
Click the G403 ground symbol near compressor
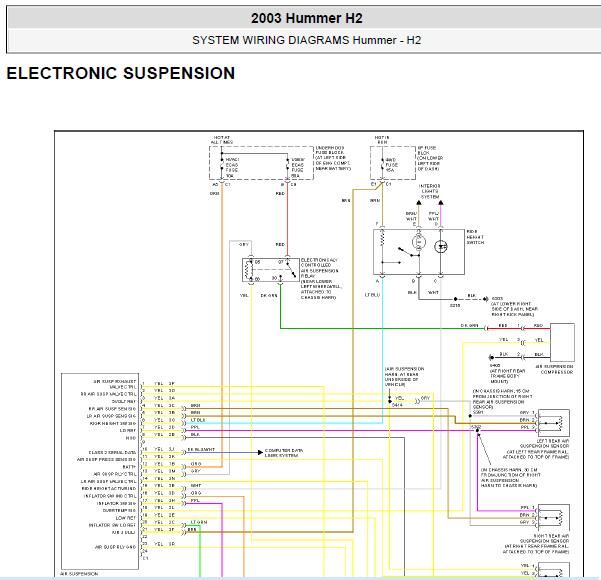pos(491,357)
